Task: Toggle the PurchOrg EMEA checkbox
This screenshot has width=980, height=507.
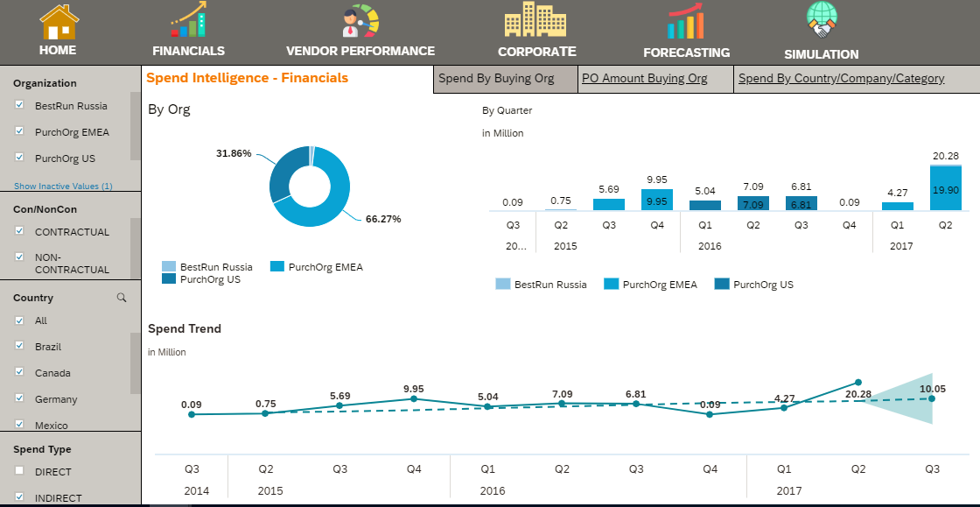Action: [19, 131]
